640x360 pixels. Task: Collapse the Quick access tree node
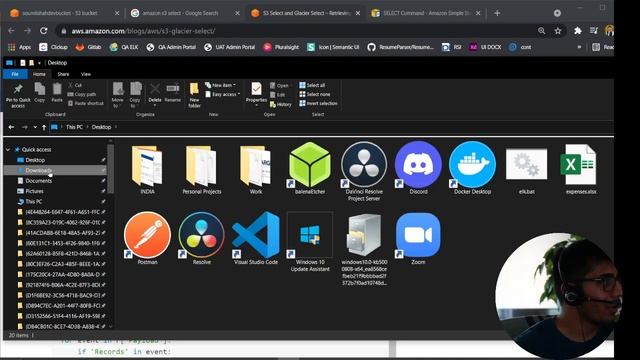[8, 150]
